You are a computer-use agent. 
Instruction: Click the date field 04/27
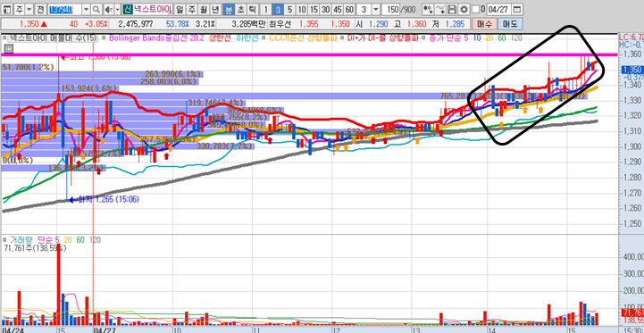(x=499, y=9)
